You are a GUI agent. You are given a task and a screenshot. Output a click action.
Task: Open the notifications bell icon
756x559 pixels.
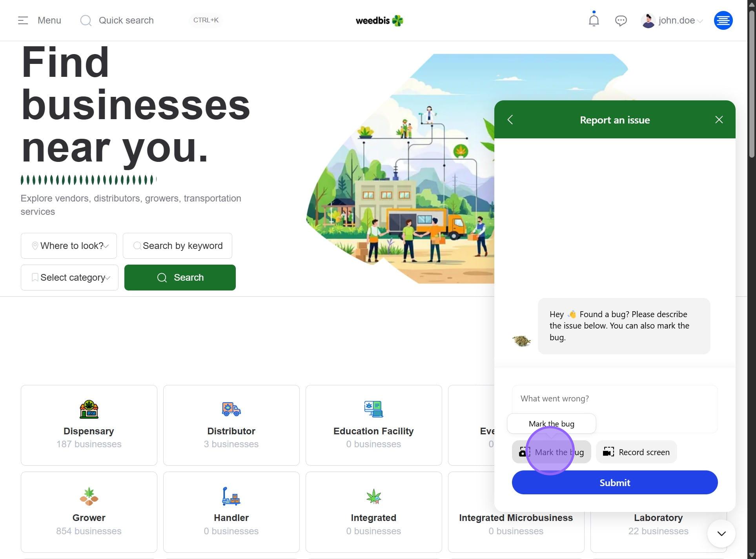[x=594, y=20]
